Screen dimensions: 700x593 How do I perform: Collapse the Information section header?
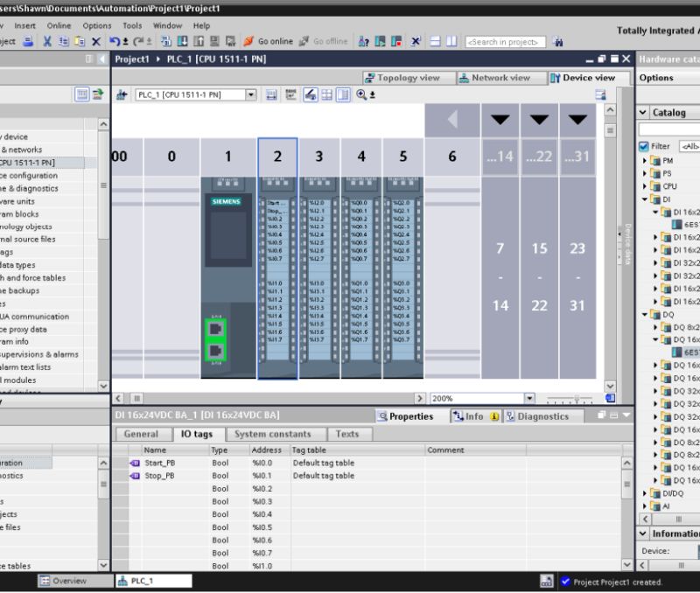pyautogui.click(x=643, y=534)
